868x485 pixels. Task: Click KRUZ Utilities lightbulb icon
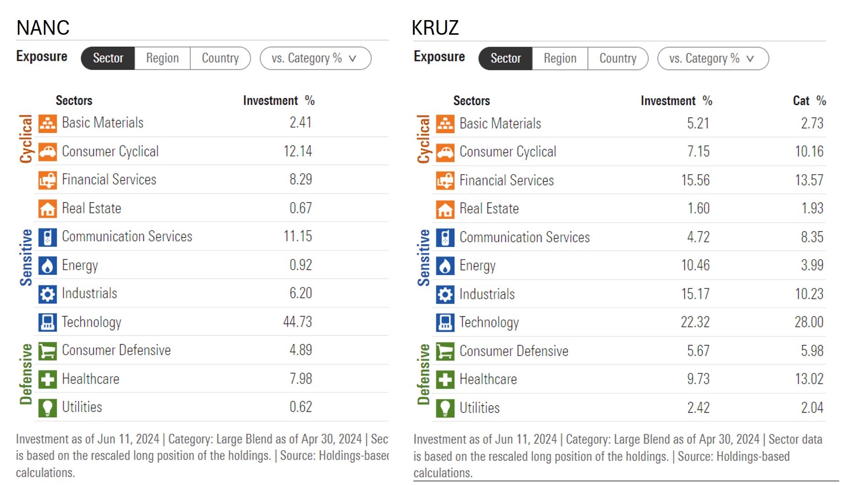(445, 408)
